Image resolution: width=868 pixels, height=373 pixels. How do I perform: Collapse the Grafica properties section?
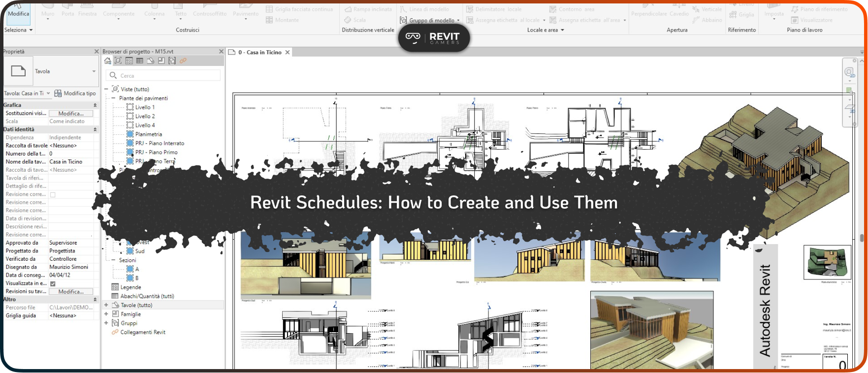click(95, 105)
